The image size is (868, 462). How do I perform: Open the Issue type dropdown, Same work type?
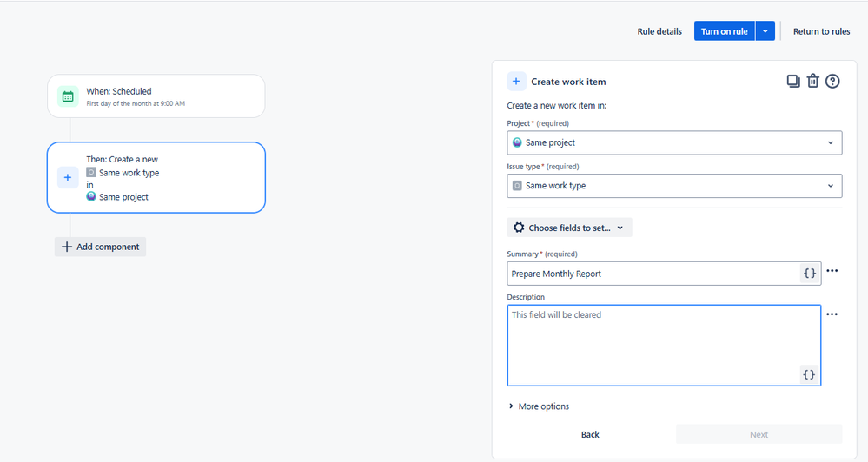pyautogui.click(x=674, y=186)
